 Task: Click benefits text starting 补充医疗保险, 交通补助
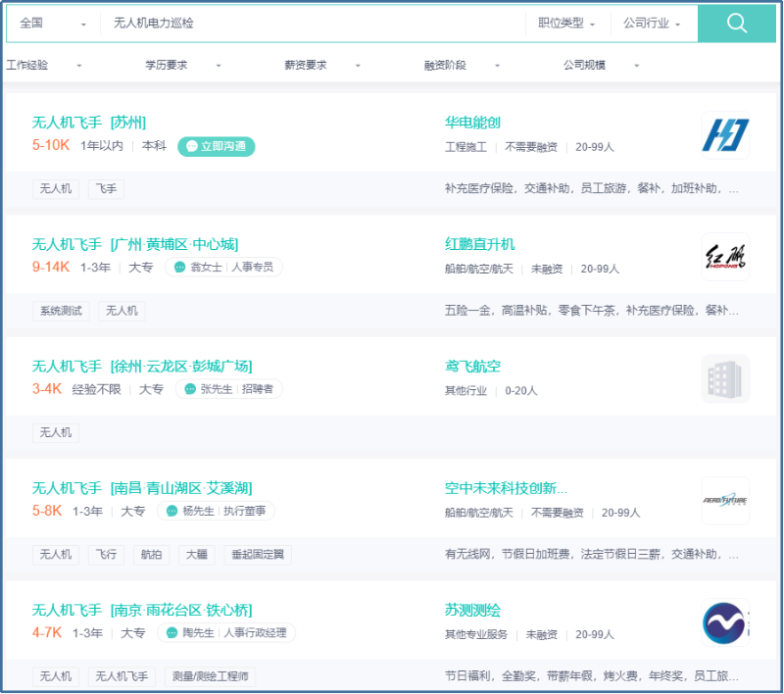[592, 189]
